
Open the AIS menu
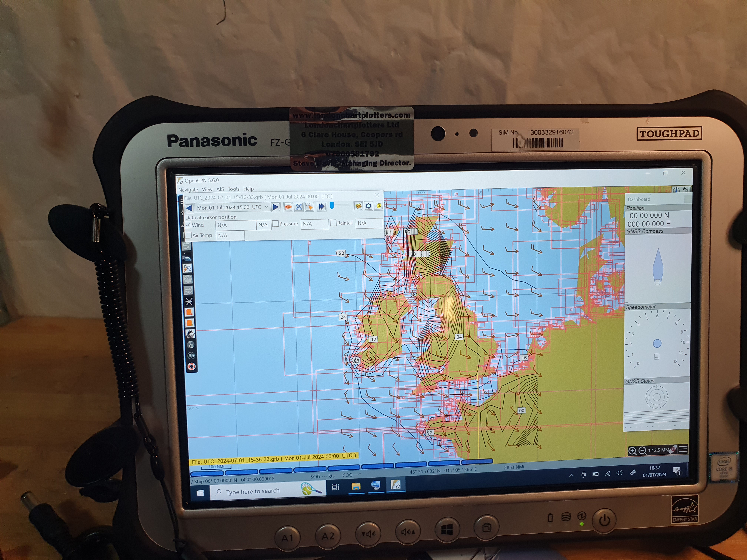(220, 189)
